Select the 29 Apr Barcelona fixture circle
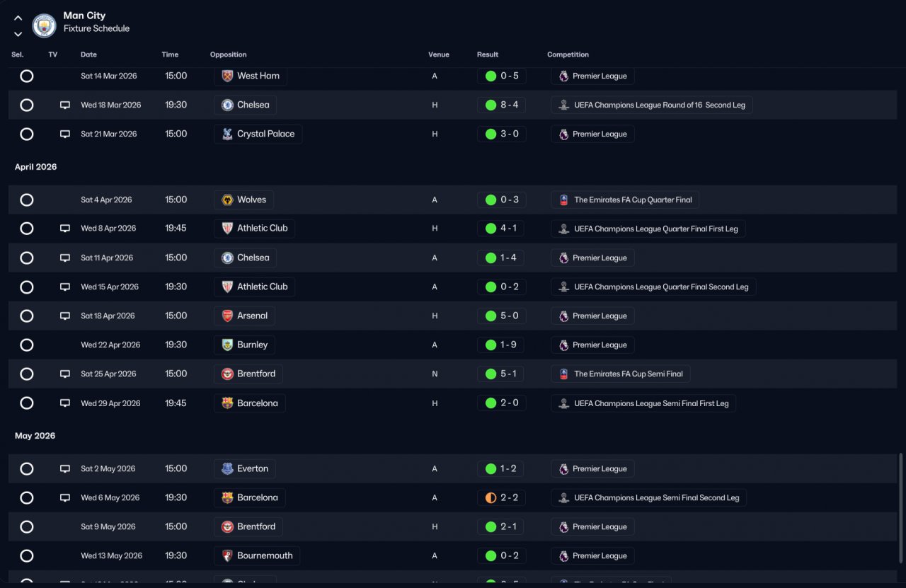The image size is (906, 588). (x=27, y=403)
